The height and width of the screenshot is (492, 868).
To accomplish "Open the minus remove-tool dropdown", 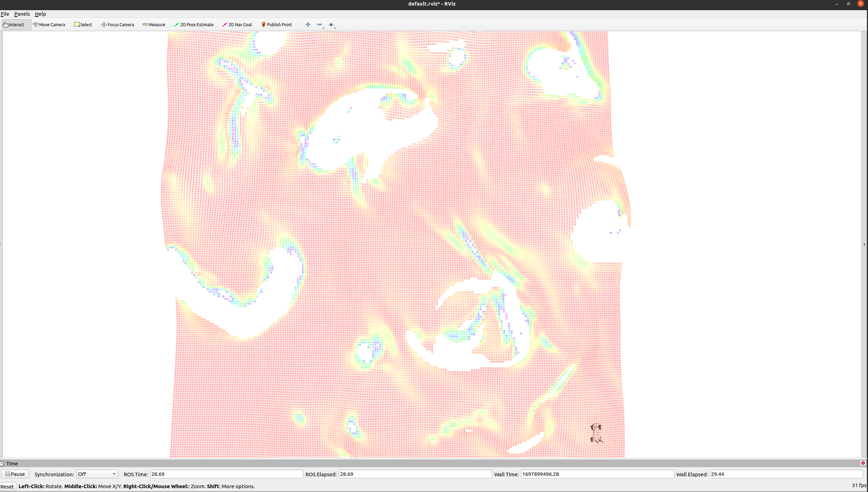I will click(320, 25).
